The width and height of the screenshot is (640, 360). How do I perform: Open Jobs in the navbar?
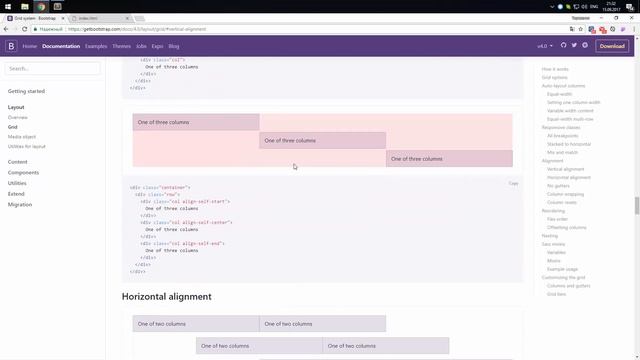[141, 46]
